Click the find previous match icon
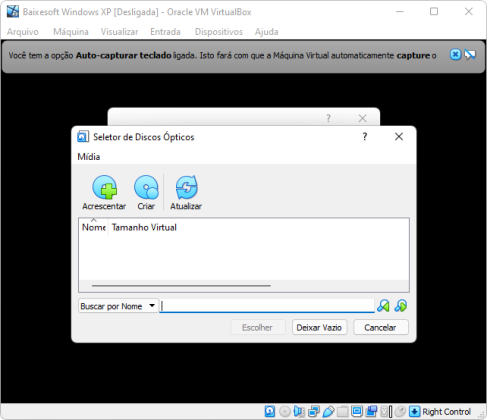 383,306
